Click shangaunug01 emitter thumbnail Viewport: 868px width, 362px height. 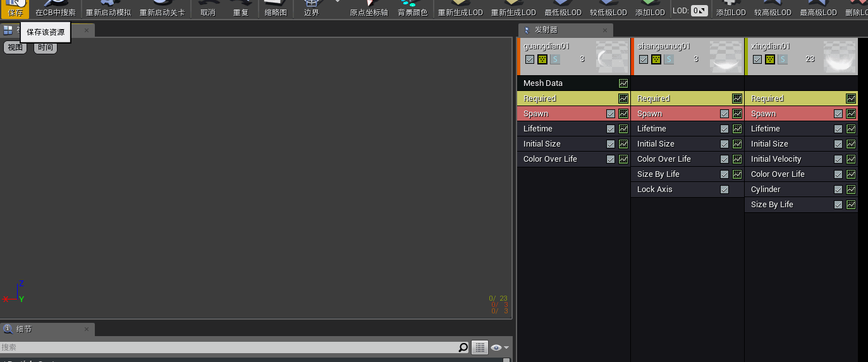pos(726,57)
